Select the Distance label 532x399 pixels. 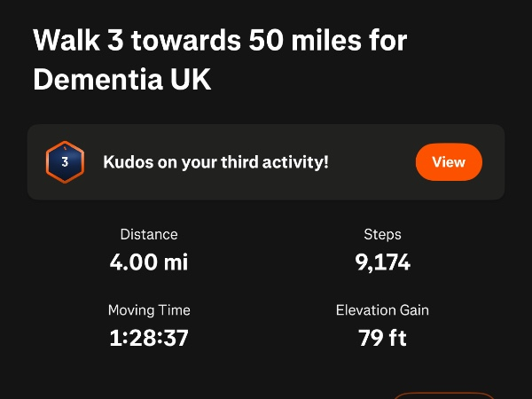tap(149, 235)
